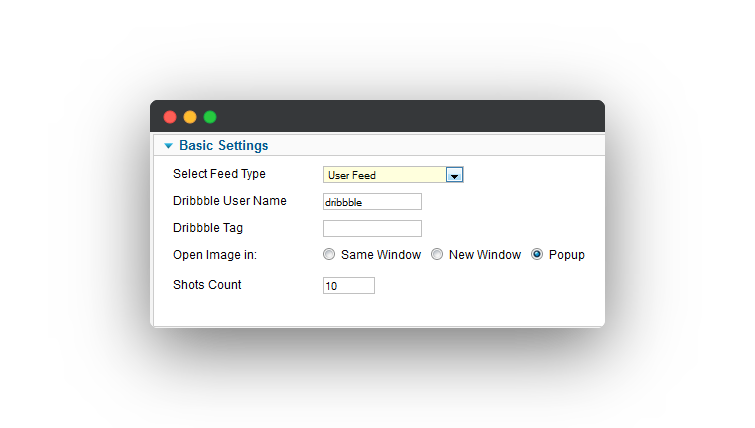This screenshot has height=428, width=755.
Task: Click the Shots Count label
Action: click(x=207, y=285)
